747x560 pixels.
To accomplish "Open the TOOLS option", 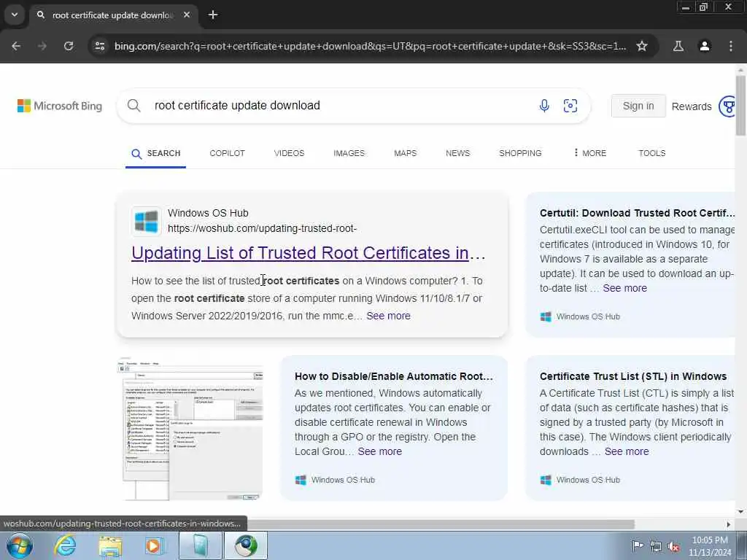I will point(651,153).
